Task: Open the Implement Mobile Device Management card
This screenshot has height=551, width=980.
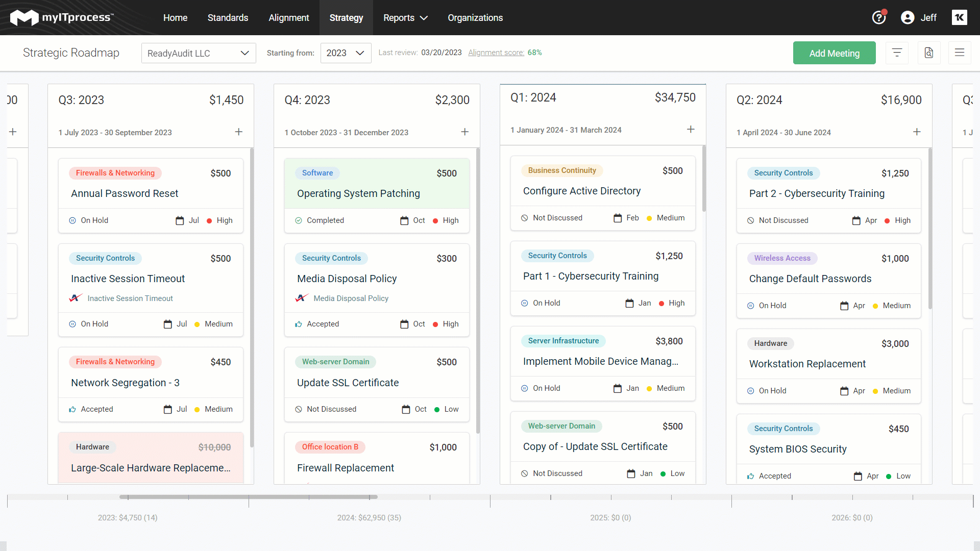Action: point(601,361)
